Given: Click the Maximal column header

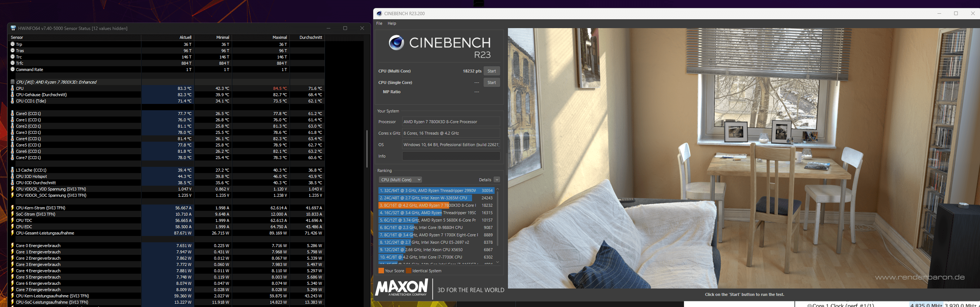Looking at the screenshot, I should (x=261, y=37).
